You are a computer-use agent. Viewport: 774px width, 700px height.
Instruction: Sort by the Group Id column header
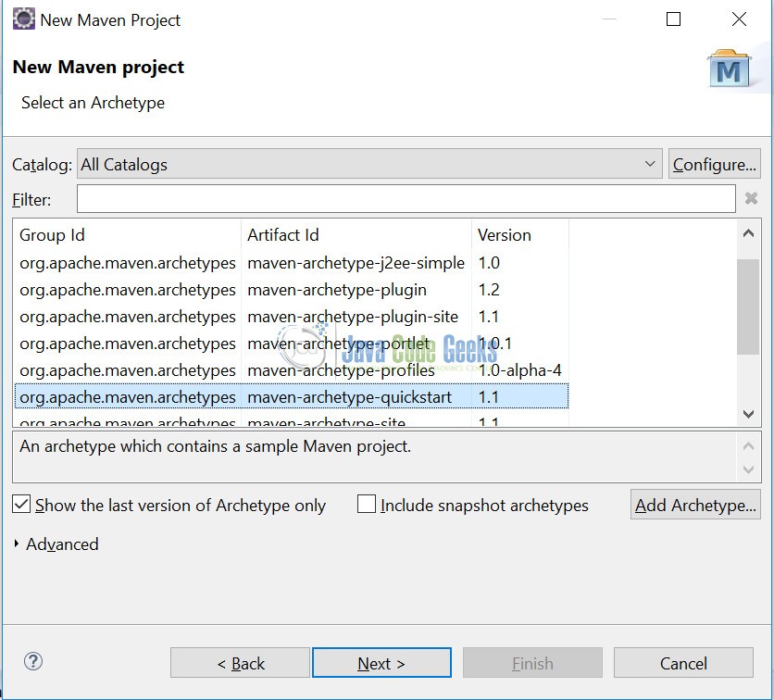pos(128,235)
